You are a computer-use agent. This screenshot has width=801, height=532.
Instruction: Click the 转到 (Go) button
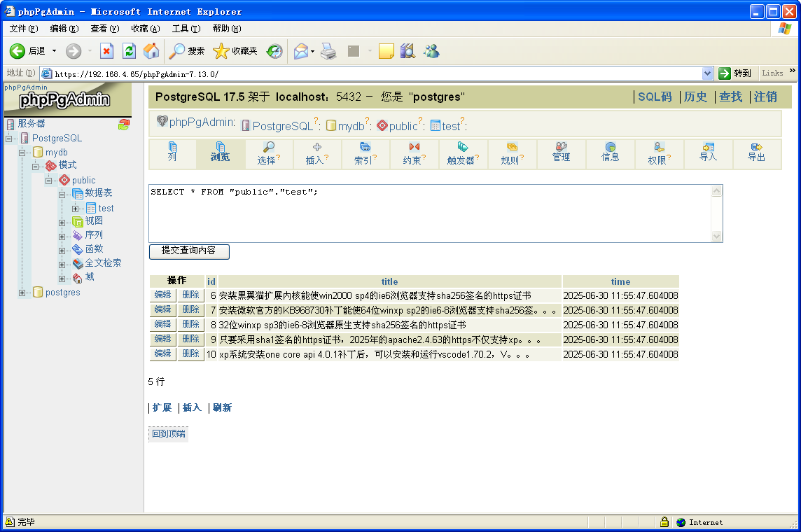(x=735, y=73)
